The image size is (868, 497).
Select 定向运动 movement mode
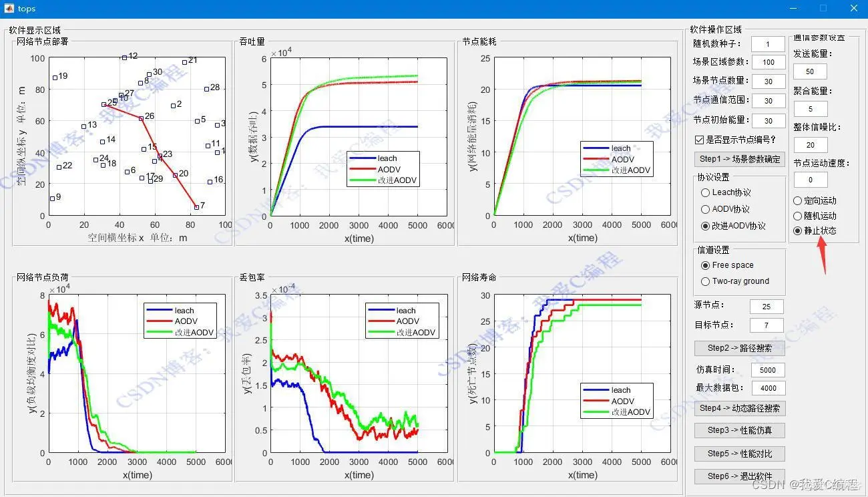[797, 200]
